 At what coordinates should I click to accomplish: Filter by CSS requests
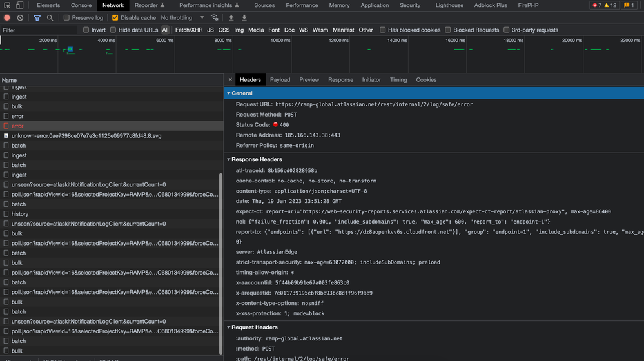(224, 30)
